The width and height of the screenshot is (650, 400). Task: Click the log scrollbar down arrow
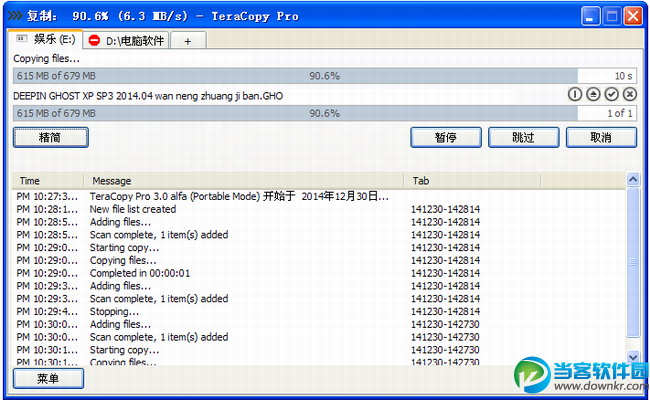tap(633, 356)
